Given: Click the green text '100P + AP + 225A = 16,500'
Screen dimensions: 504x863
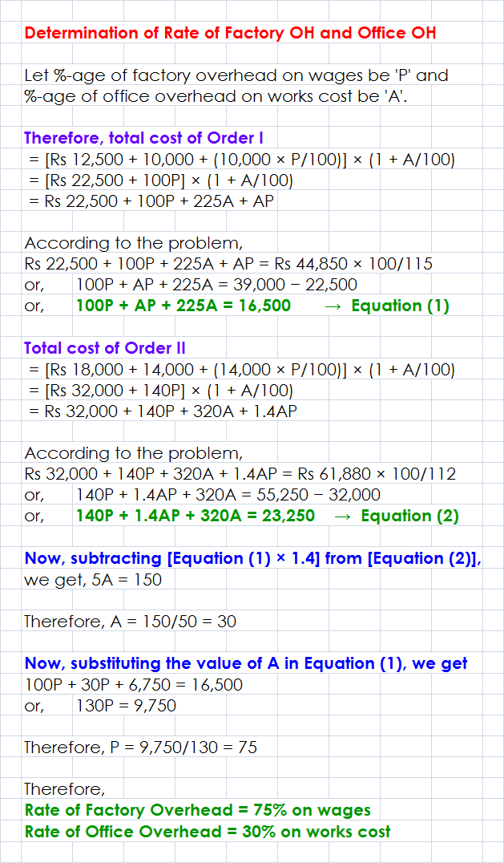Looking at the screenshot, I should pyautogui.click(x=183, y=306).
